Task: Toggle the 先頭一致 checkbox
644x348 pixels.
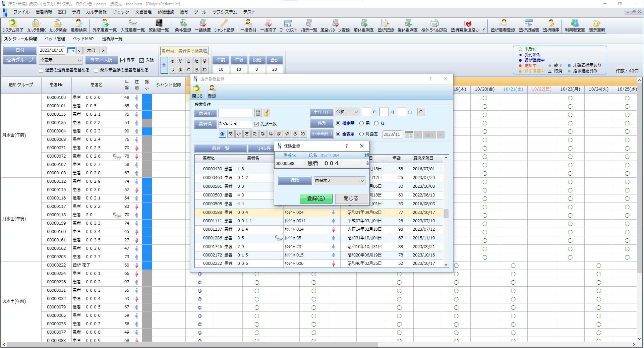Action: pos(256,124)
